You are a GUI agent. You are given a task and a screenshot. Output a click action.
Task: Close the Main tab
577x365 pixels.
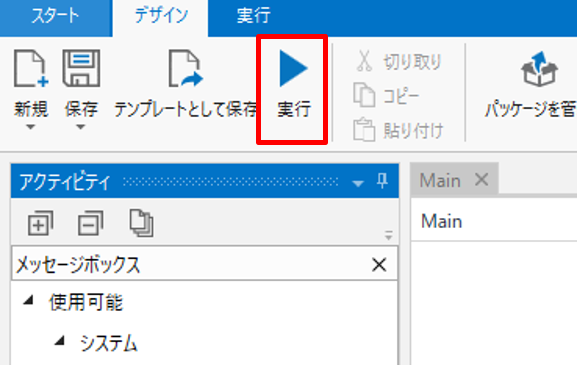pyautogui.click(x=481, y=180)
